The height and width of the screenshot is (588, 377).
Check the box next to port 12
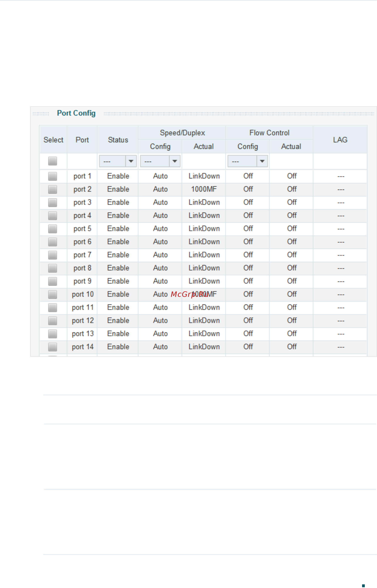(x=53, y=321)
